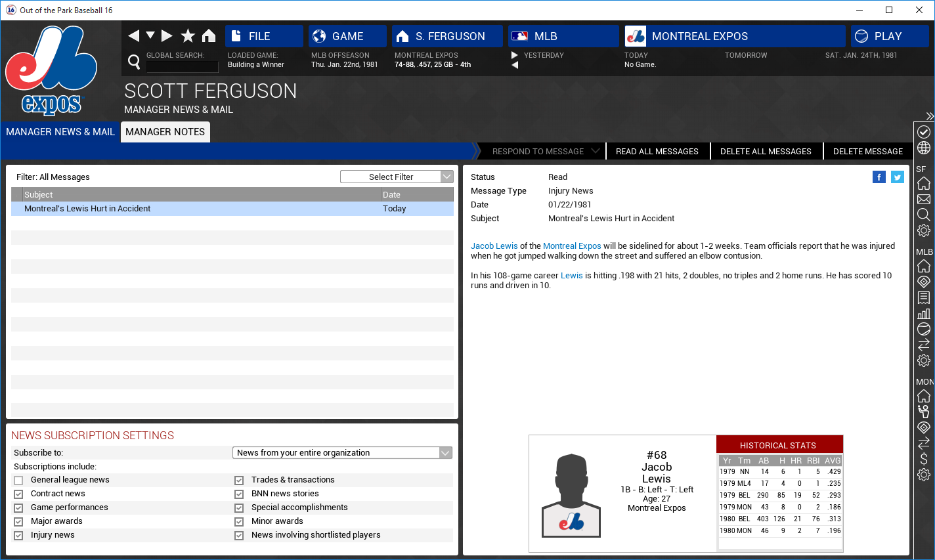Image resolution: width=935 pixels, height=560 pixels.
Task: Click the star bookmark icon in navigation bar
Action: [x=188, y=36]
